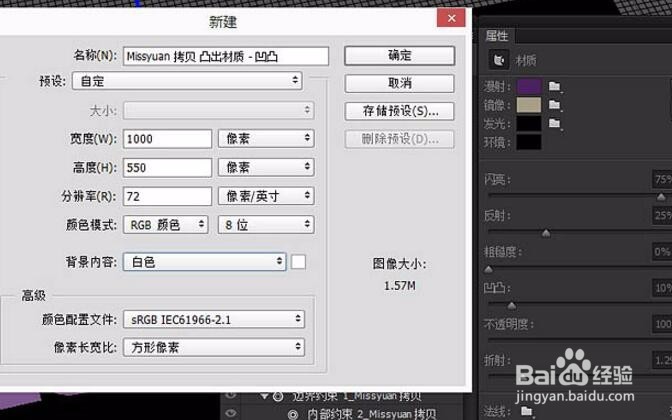Click the 反射 slider handle
This screenshot has width=672, height=420.
tap(546, 233)
